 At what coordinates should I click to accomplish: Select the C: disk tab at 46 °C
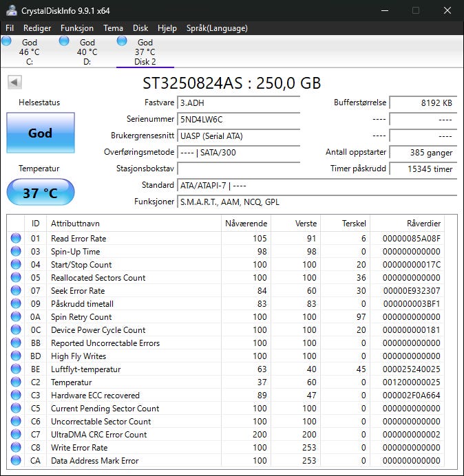[x=29, y=52]
